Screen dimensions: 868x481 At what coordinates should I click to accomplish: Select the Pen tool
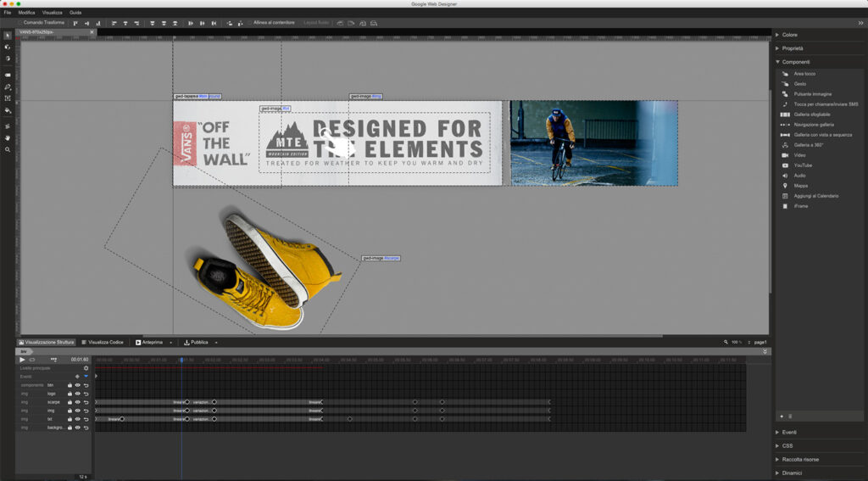point(7,87)
